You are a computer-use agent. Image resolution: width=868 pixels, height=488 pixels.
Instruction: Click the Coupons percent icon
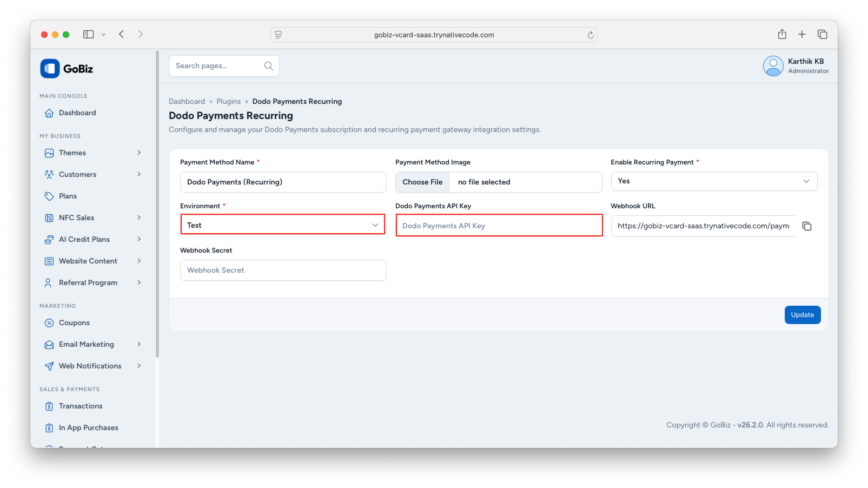click(49, 323)
